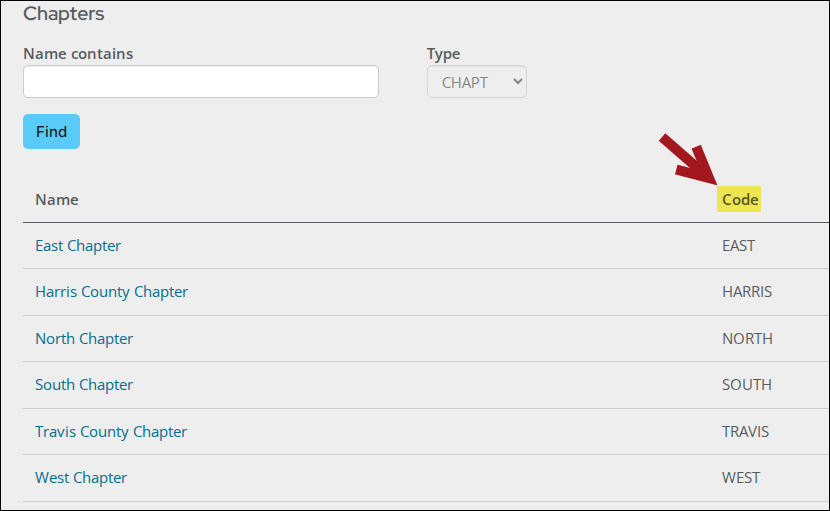
Task: Click the WEST code value
Action: [741, 478]
